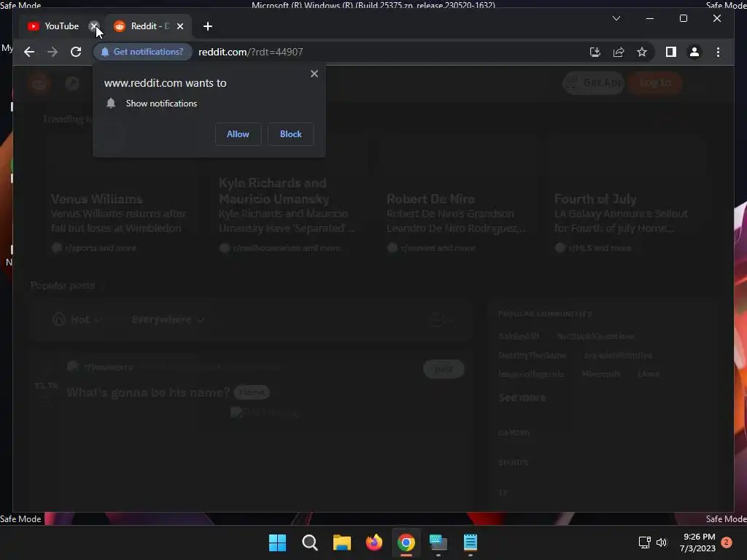Open the monitor window icon on the taskbar
The width and height of the screenshot is (747, 560).
438,542
